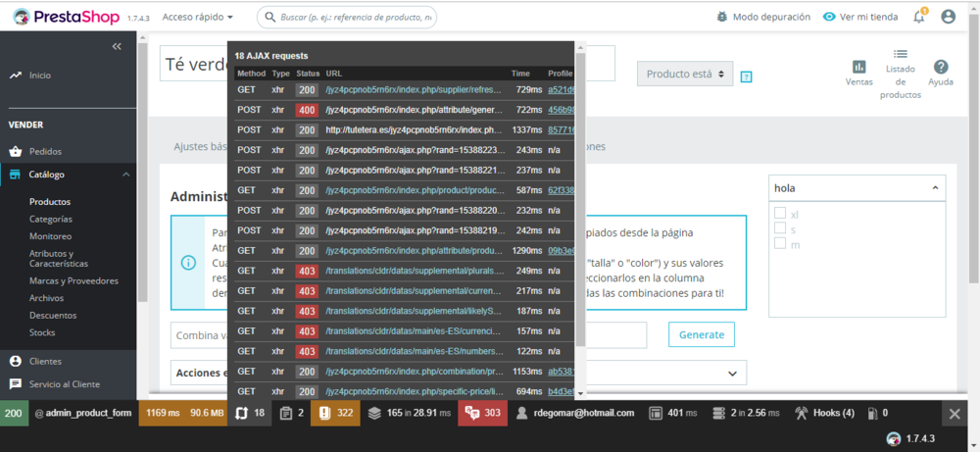Close the Symfony debug toolbar

pyautogui.click(x=955, y=413)
